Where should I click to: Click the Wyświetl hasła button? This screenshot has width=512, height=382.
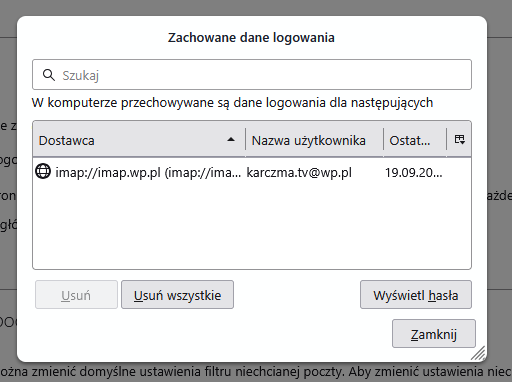coord(416,295)
